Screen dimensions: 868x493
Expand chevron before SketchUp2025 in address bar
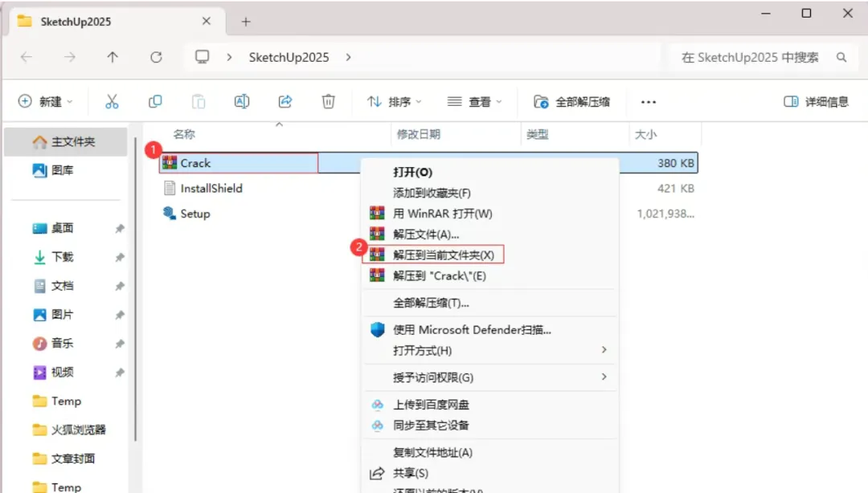tap(229, 57)
